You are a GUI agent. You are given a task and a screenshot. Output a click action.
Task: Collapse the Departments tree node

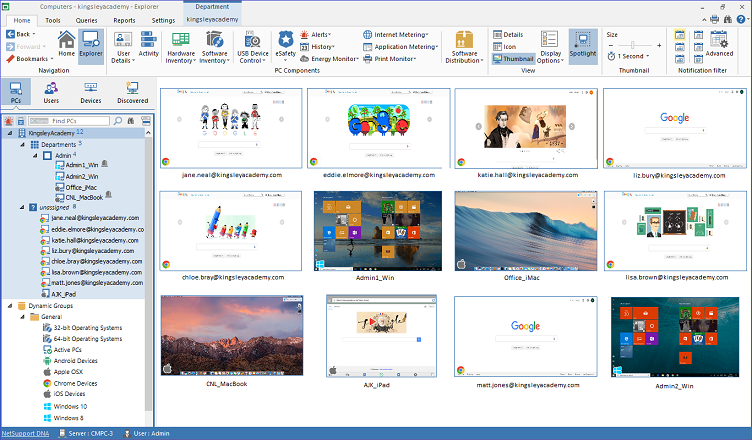tap(22, 144)
